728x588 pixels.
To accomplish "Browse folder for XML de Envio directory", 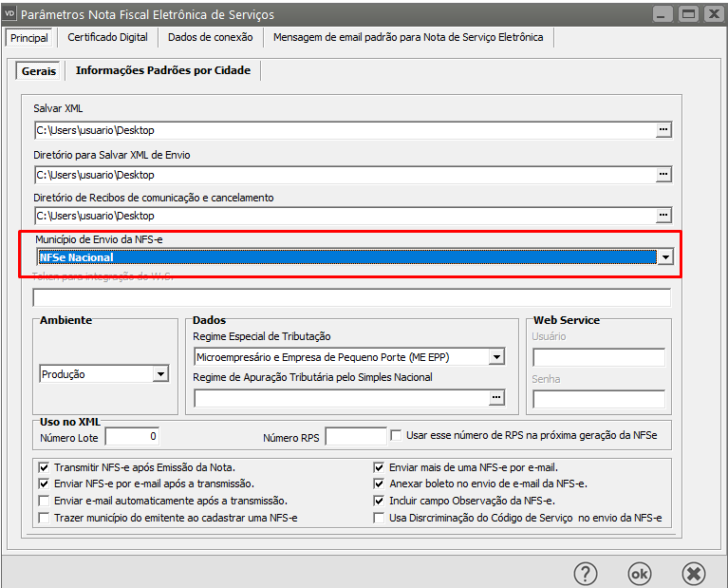I will click(663, 175).
